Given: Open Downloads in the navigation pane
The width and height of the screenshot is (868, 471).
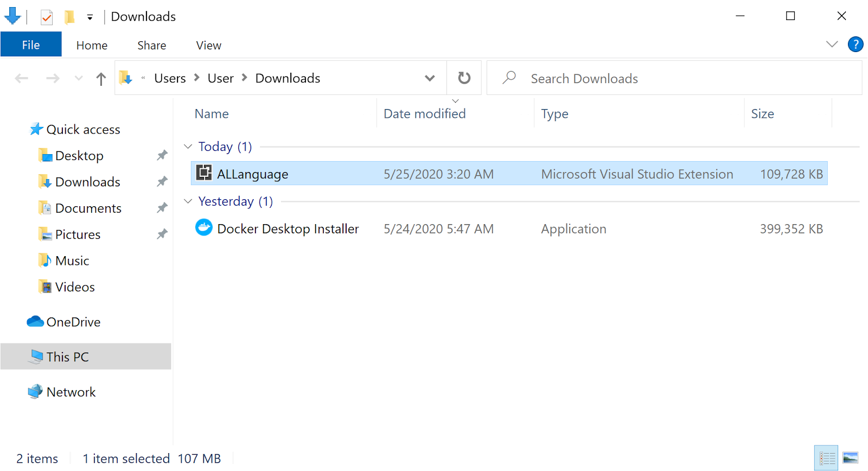Looking at the screenshot, I should [x=80, y=182].
